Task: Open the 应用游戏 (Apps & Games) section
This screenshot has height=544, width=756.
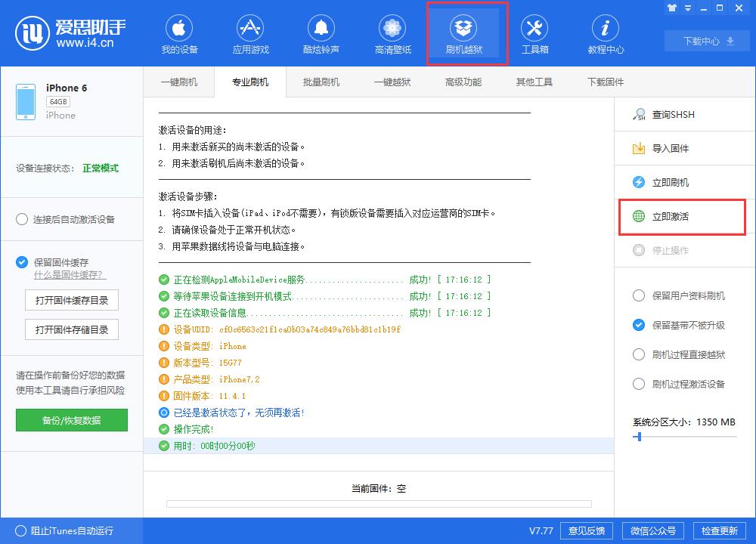Action: click(250, 33)
